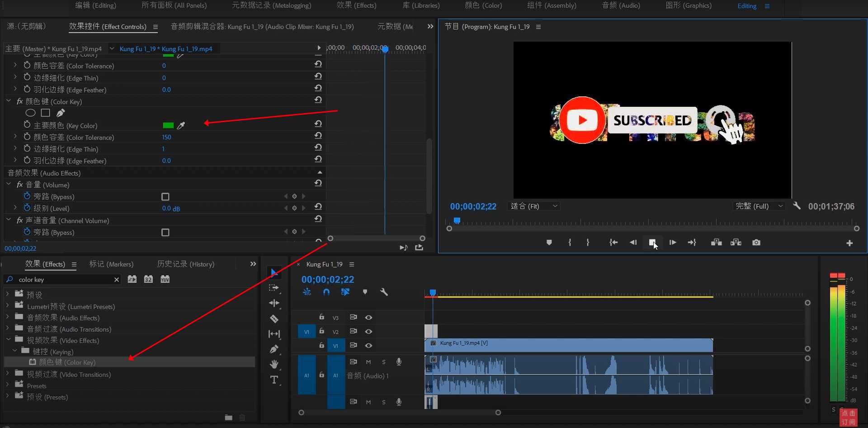This screenshot has height=428, width=868.
Task: Click the Color Key eyedropper icon
Action: 181,125
